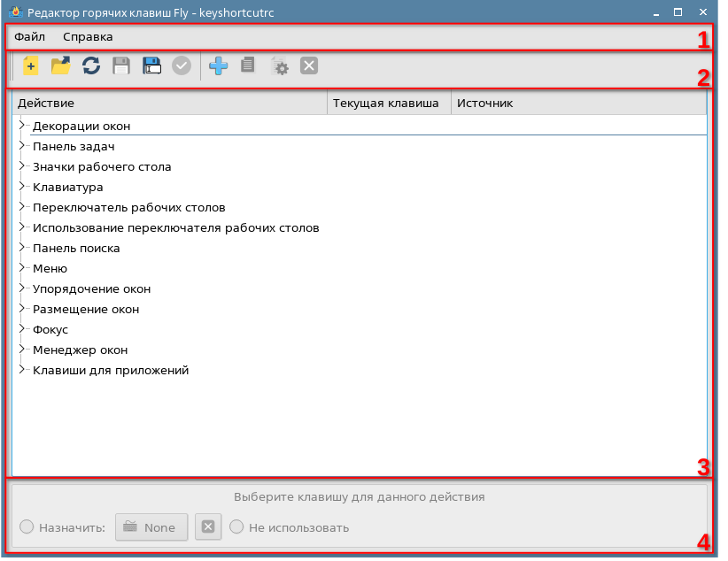Open the Файл menu
The height and width of the screenshot is (561, 728).
point(29,36)
